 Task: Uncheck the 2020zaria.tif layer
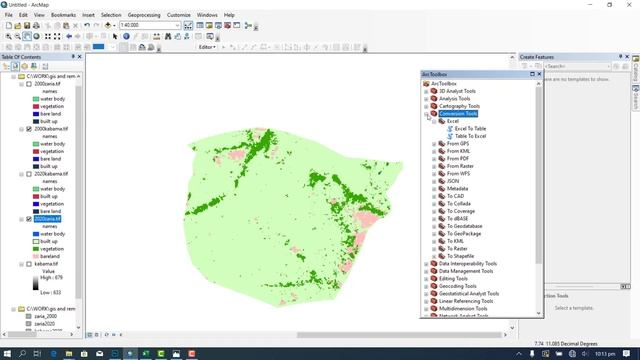point(29,219)
